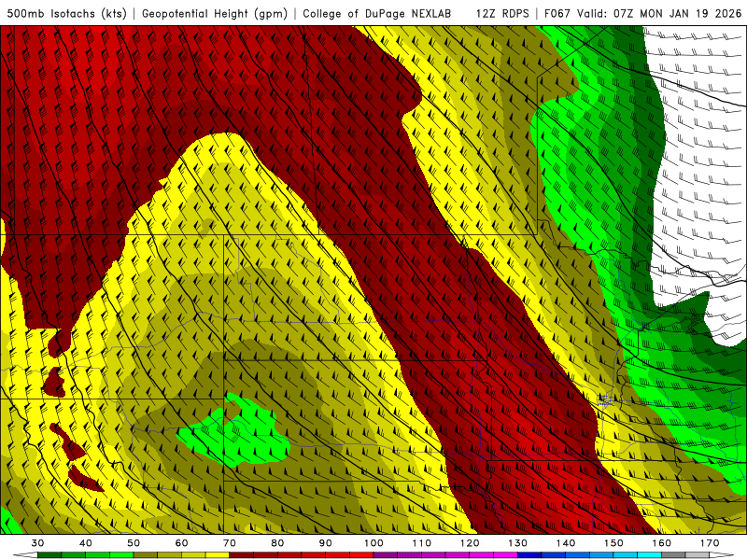Click the 'F067' forecast hour text
This screenshot has height=560, width=747.
pos(558,13)
